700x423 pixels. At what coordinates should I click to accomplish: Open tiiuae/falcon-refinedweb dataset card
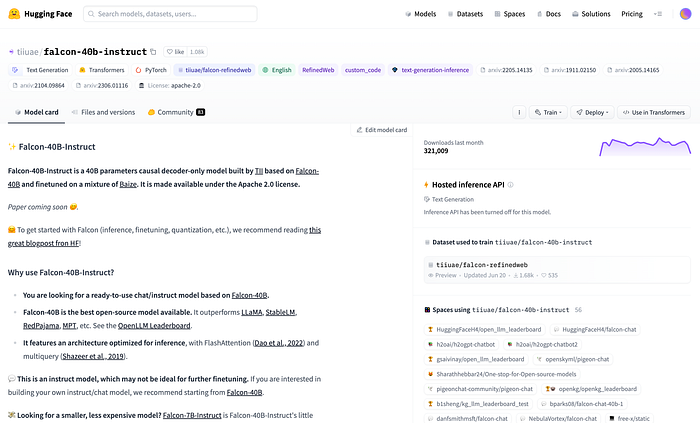pyautogui.click(x=557, y=270)
